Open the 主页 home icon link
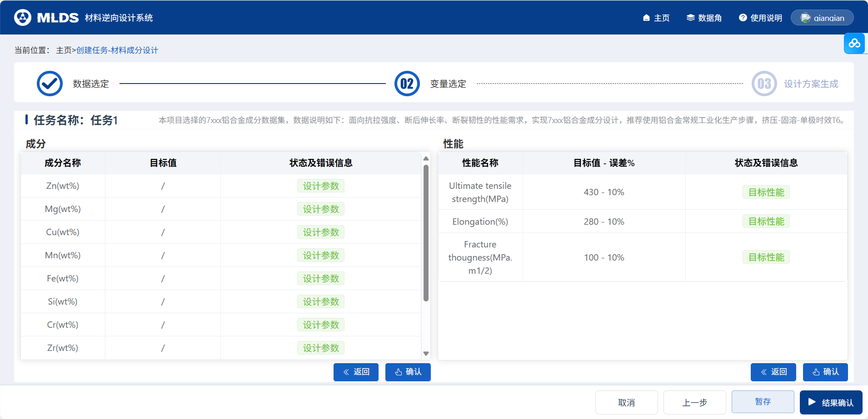Image resolution: width=868 pixels, height=419 pixels. (x=656, y=18)
